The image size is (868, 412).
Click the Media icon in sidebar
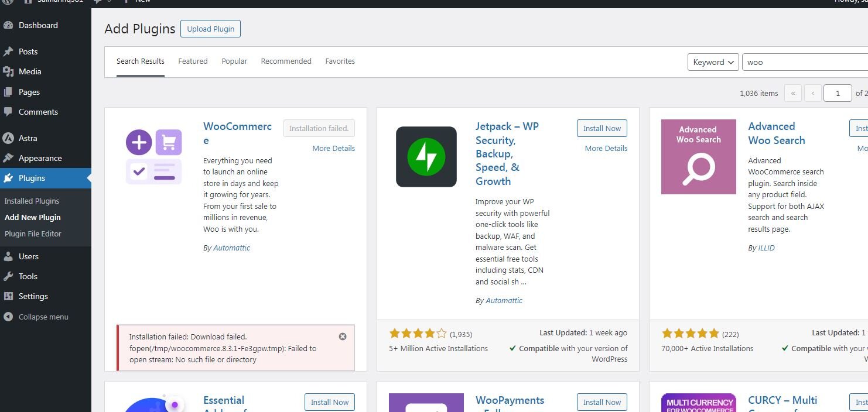[8, 71]
